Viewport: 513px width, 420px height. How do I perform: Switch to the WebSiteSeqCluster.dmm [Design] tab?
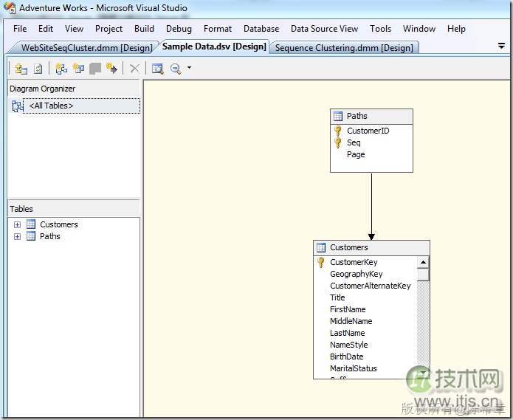86,47
